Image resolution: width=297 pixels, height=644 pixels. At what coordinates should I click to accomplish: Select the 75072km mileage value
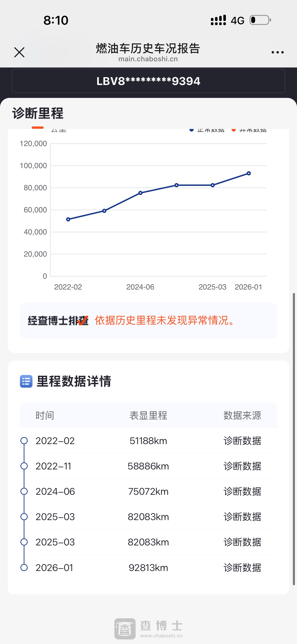click(x=148, y=492)
